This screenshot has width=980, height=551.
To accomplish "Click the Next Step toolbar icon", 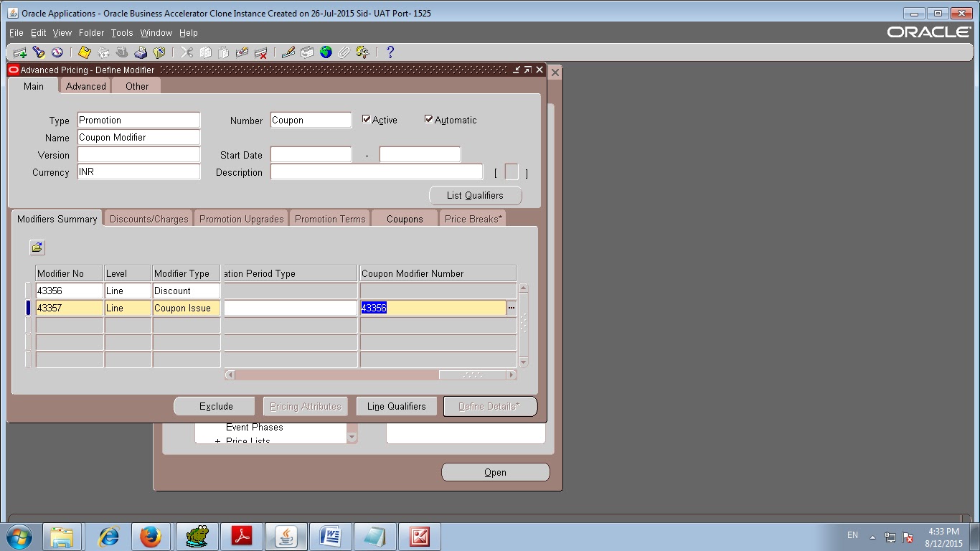I will click(103, 52).
